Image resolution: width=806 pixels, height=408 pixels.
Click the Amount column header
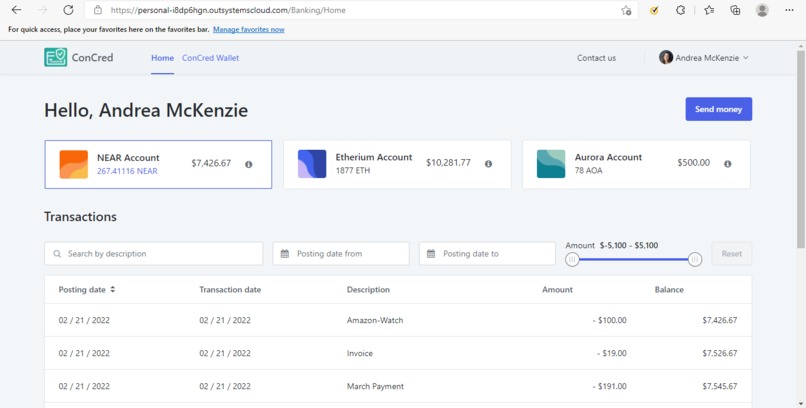(557, 290)
